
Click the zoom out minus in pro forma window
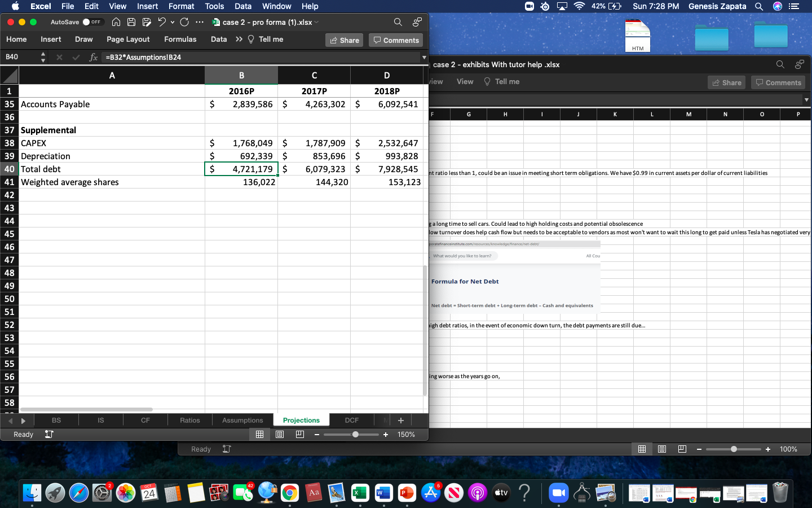pos(317,435)
